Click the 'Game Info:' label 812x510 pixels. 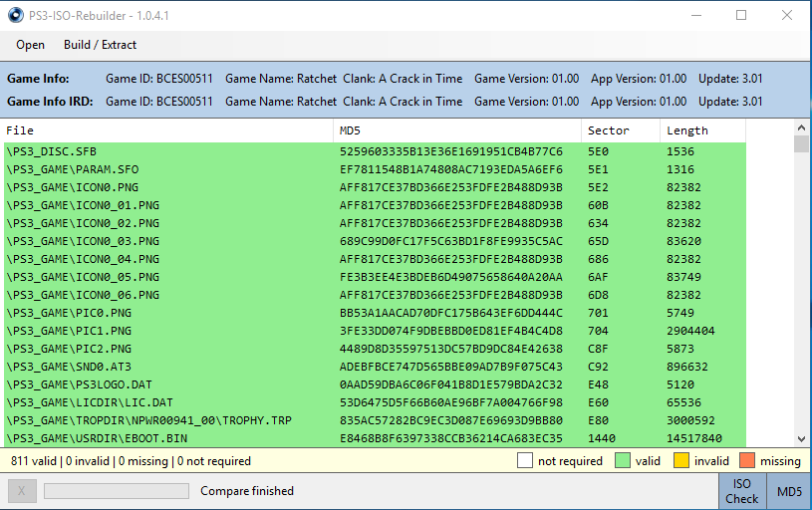pyautogui.click(x=38, y=79)
